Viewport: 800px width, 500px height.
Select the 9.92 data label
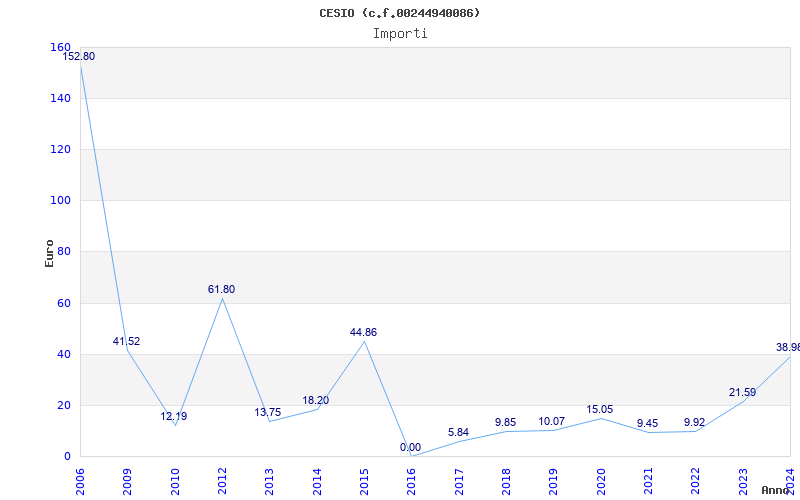pyautogui.click(x=694, y=422)
